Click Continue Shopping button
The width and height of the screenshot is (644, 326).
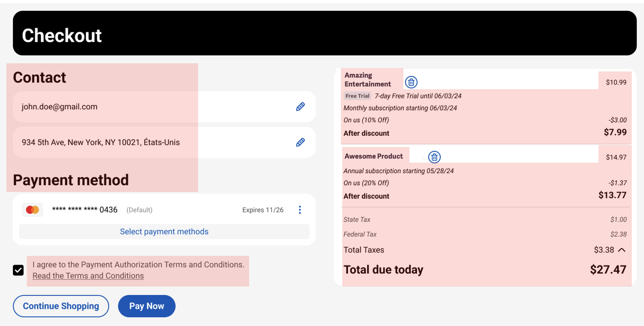click(x=61, y=306)
